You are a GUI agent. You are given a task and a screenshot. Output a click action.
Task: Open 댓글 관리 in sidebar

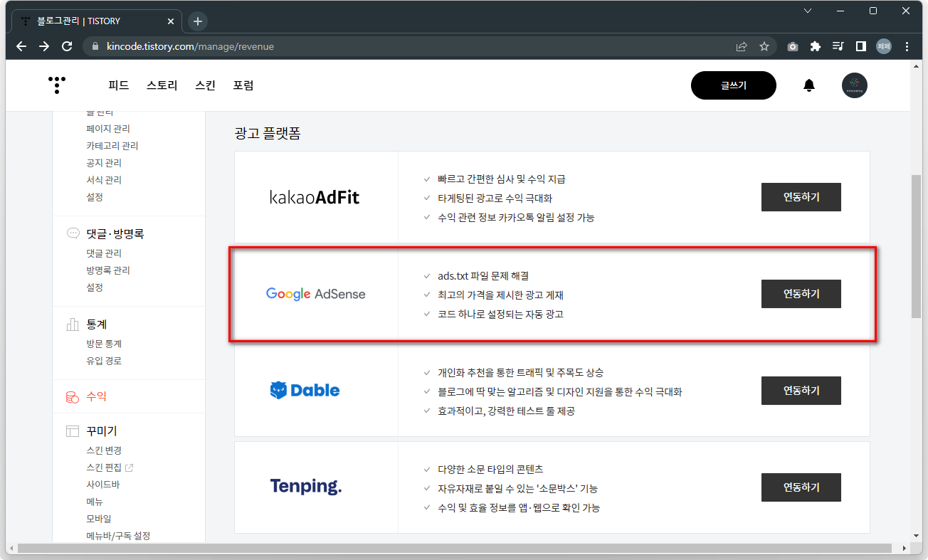click(x=104, y=253)
